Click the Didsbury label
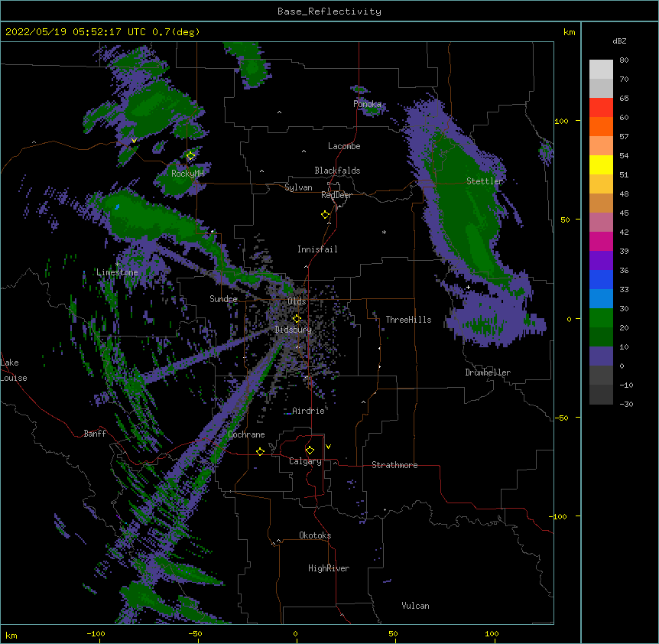Screen dimensions: 659x644 294,330
